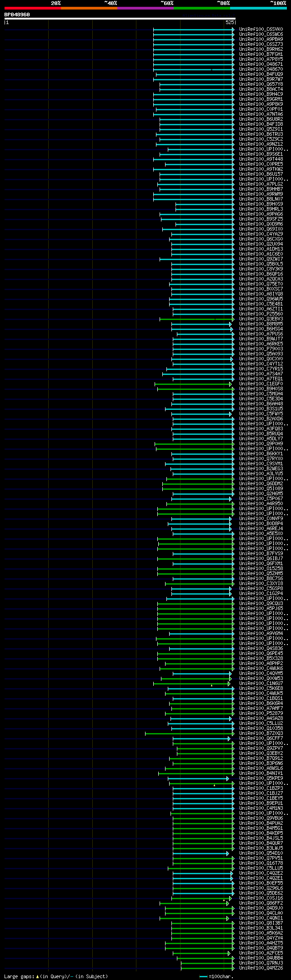Select the UniRef100_B9S6E1 label
Viewport: 291px width, 980px height.
click(x=261, y=154)
